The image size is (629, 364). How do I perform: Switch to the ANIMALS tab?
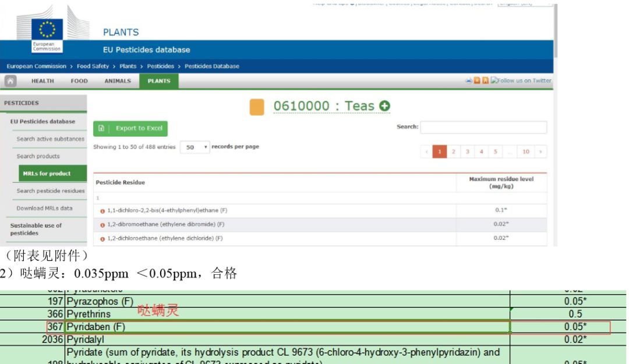pyautogui.click(x=118, y=81)
